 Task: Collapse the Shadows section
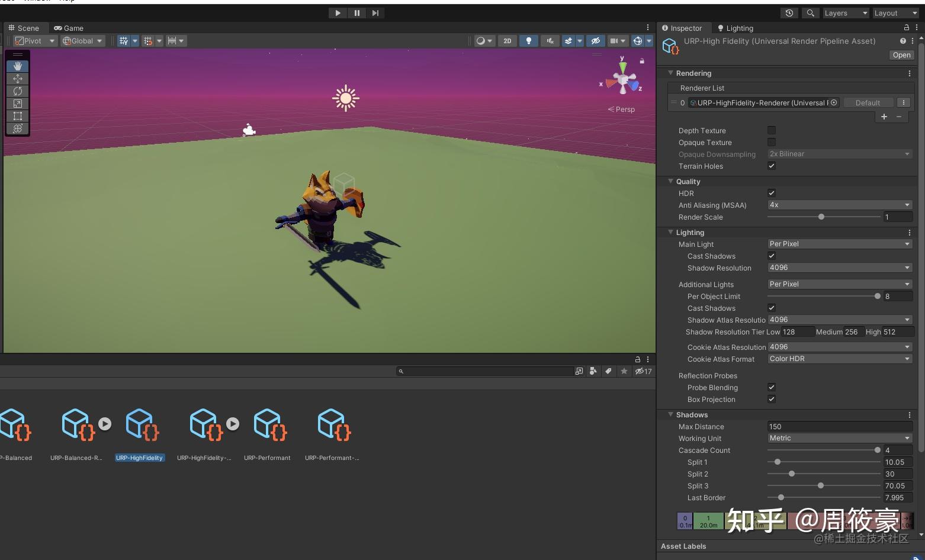click(671, 414)
